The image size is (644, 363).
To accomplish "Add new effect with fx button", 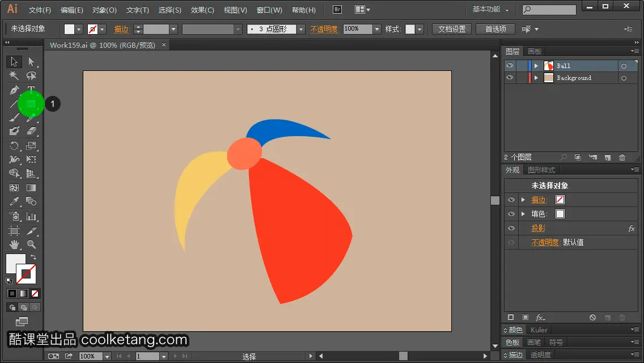I will (540, 318).
